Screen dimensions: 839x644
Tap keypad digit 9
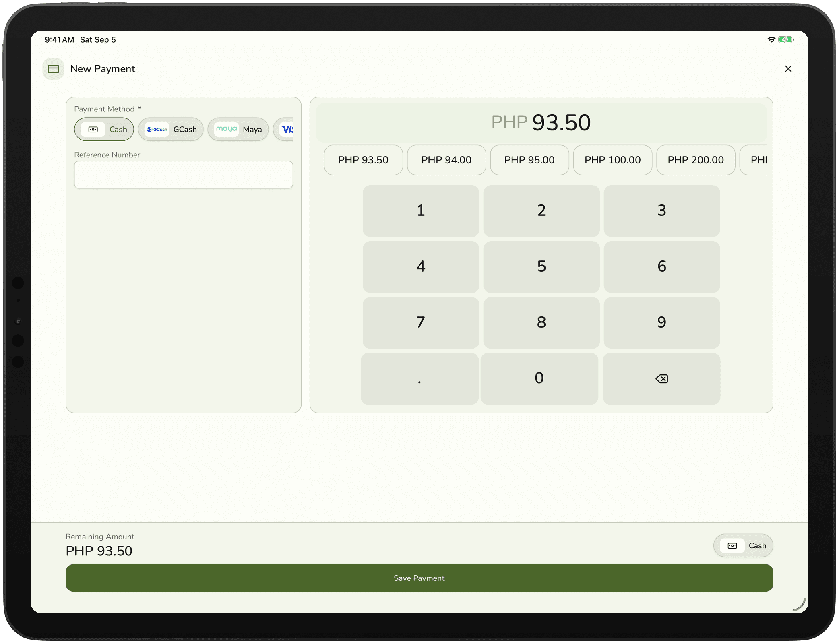[x=662, y=323]
